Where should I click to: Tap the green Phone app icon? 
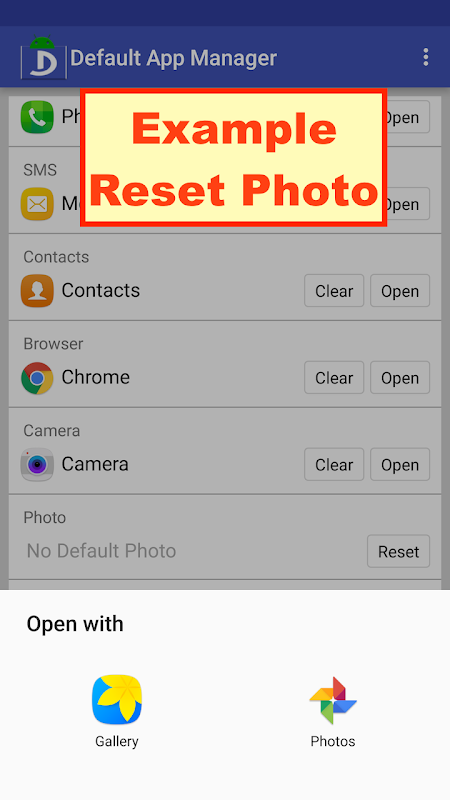37,117
